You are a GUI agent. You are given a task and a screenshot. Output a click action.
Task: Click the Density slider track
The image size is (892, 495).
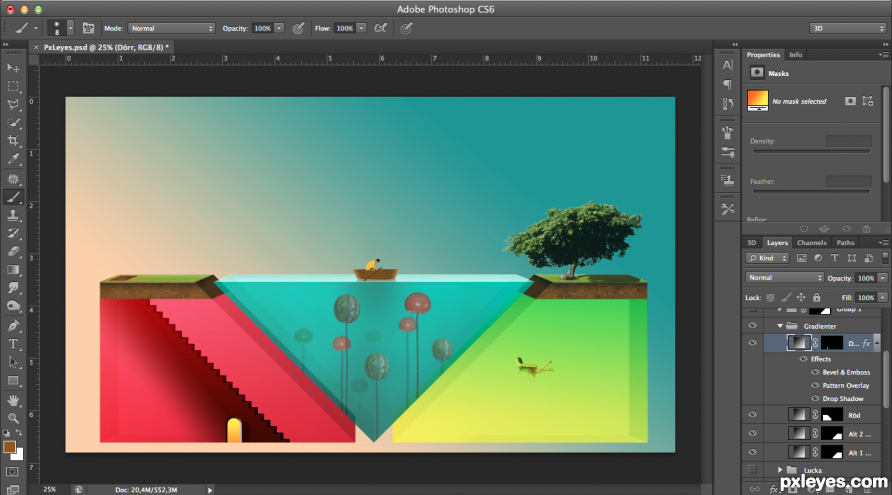812,151
